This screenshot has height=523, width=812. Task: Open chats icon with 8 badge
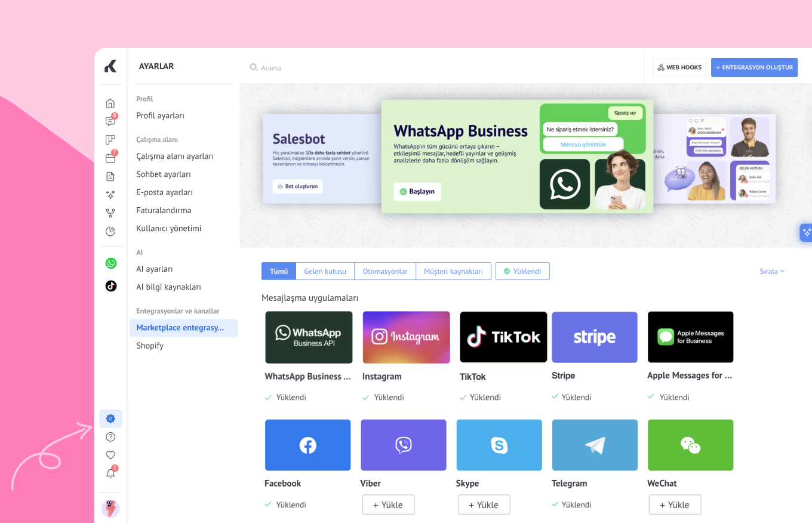coord(110,121)
